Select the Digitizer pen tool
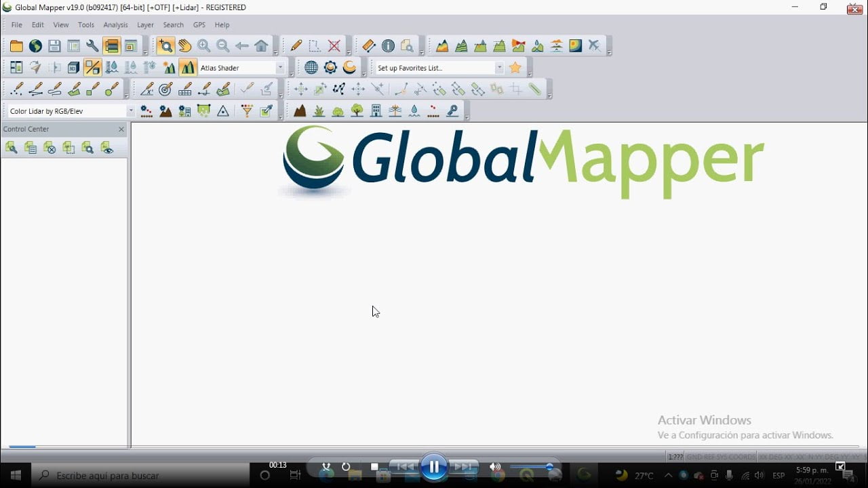Screen dimensions: 868x488 point(295,45)
